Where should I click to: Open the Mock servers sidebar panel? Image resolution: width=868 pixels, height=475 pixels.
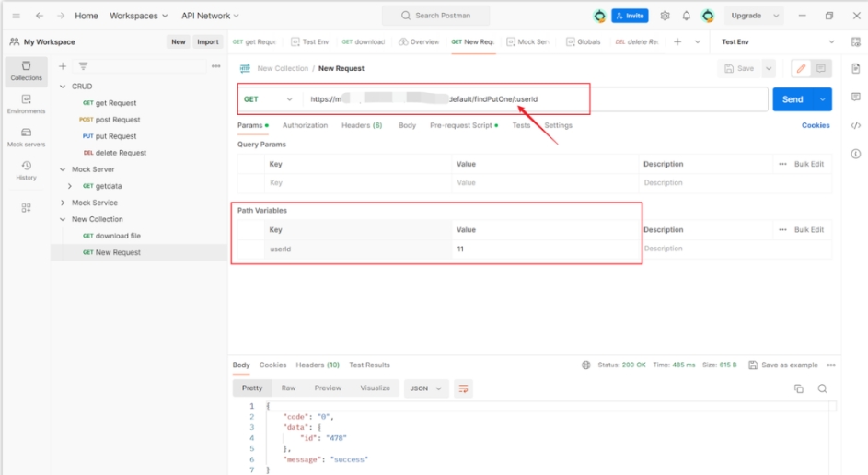[26, 137]
